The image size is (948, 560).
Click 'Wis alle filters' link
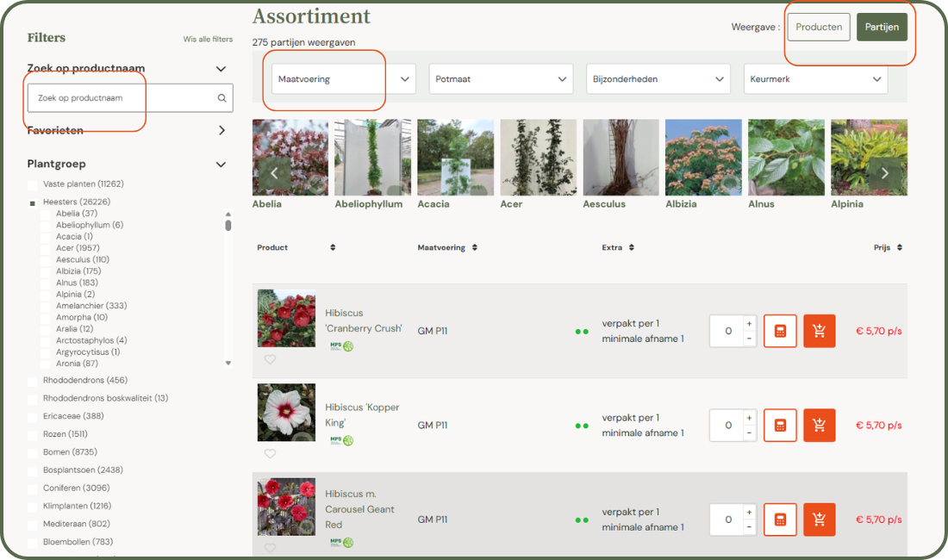[x=208, y=40]
